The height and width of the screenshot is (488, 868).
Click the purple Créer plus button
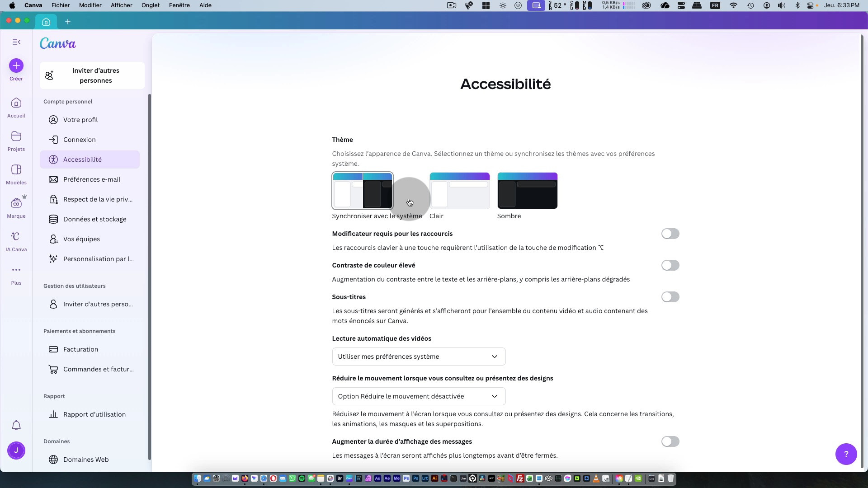[x=16, y=66]
